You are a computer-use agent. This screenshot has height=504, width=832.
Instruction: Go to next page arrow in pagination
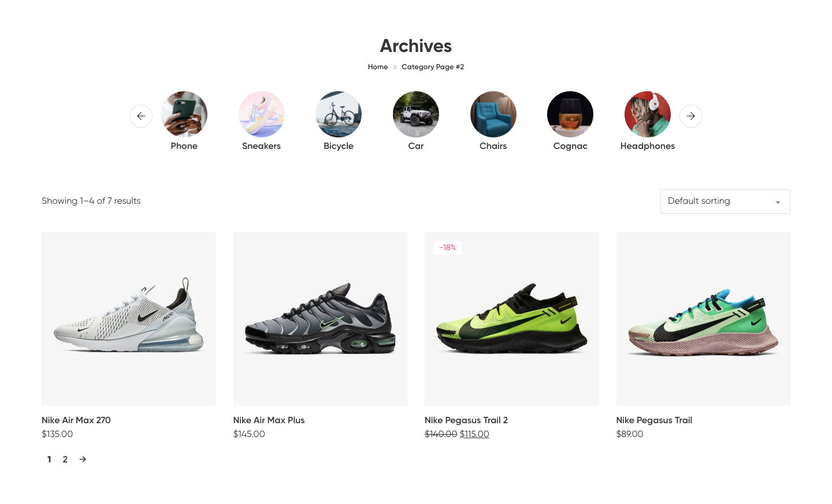pyautogui.click(x=83, y=460)
